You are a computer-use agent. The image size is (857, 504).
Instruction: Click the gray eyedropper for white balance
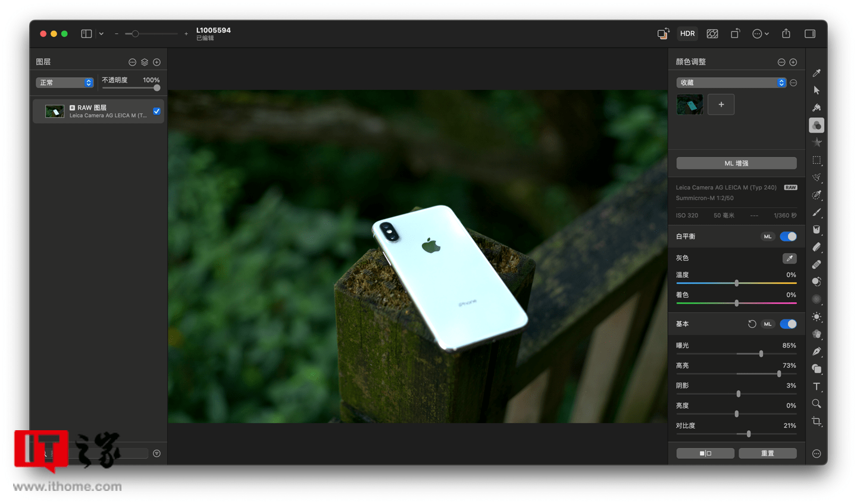tap(789, 258)
